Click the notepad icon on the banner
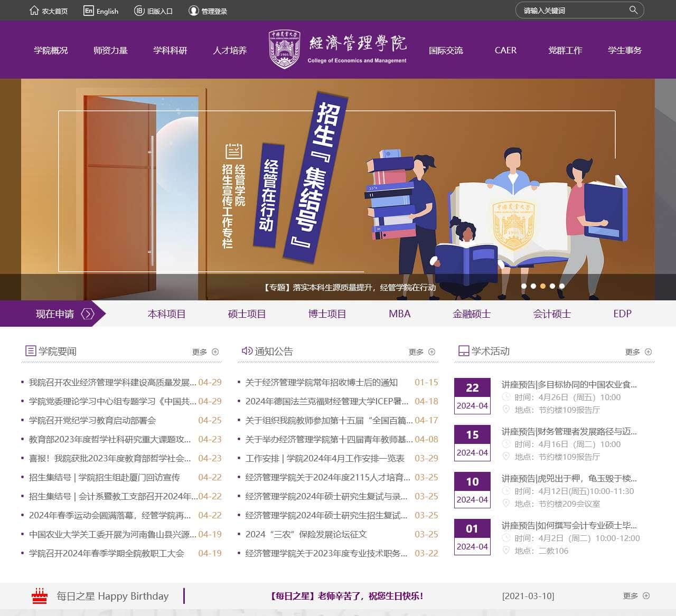 click(233, 151)
